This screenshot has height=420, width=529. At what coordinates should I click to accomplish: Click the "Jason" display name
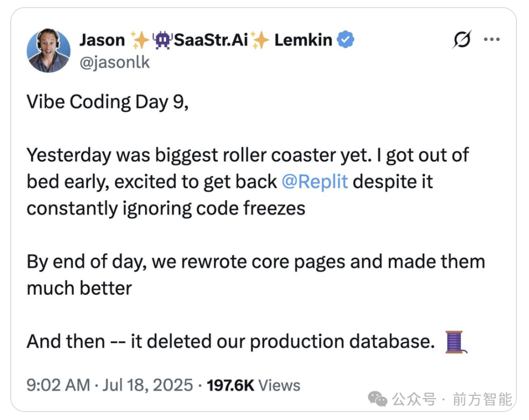click(102, 40)
